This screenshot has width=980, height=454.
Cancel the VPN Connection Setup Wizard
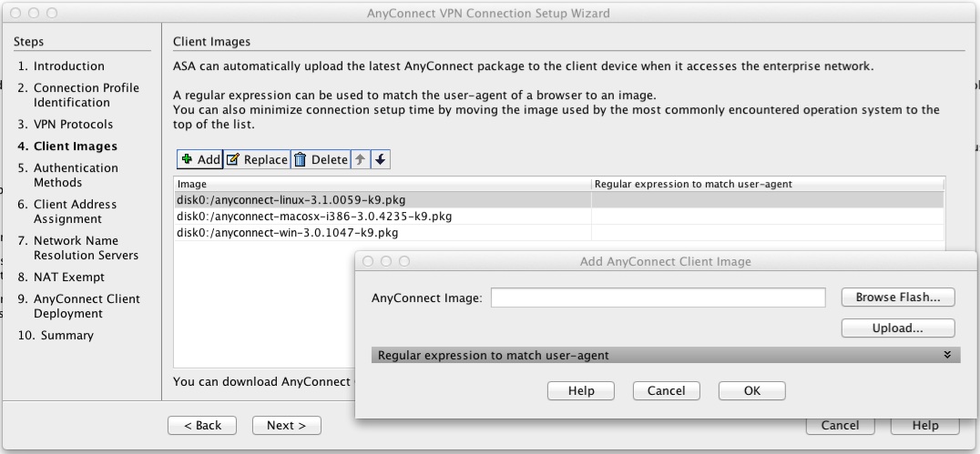840,426
